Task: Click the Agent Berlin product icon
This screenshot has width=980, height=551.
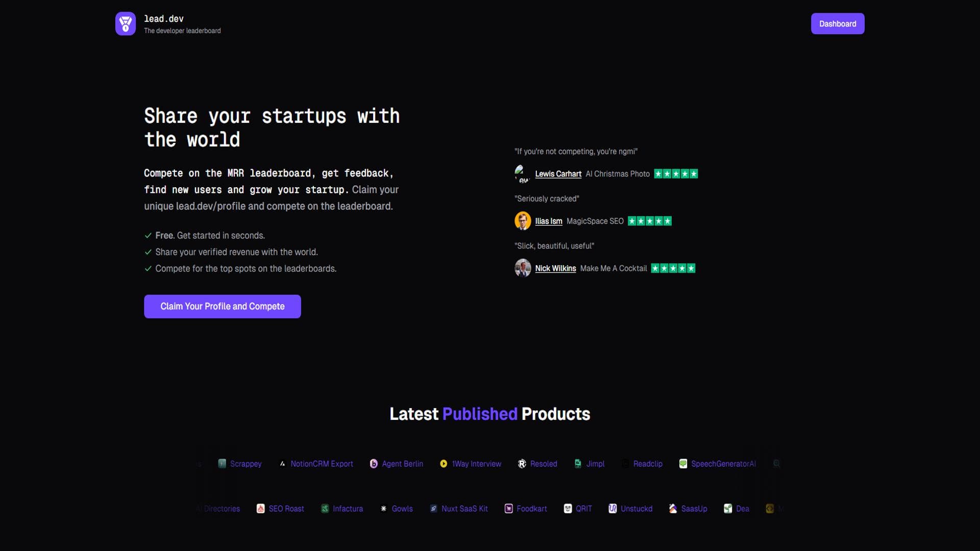Action: [374, 464]
